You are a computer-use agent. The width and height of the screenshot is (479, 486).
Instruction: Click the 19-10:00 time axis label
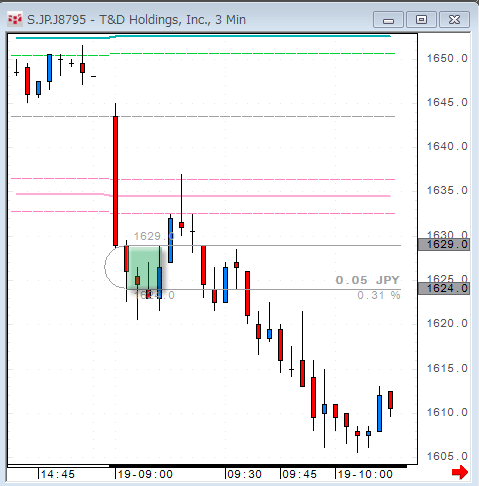[x=365, y=474]
